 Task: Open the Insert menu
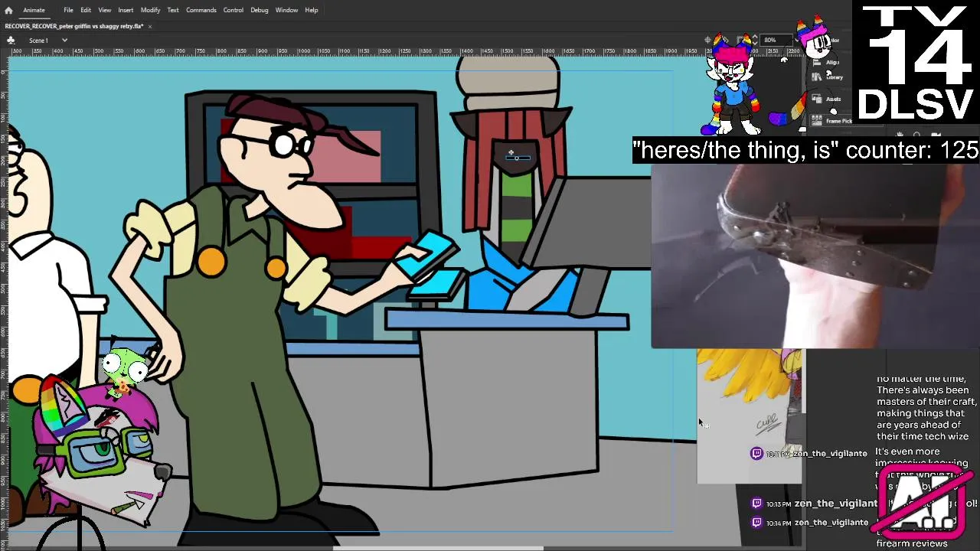tap(126, 10)
